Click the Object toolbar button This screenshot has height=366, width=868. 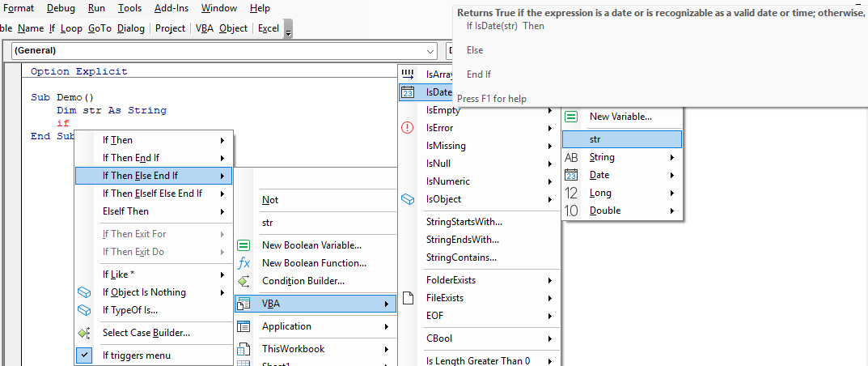click(x=233, y=28)
